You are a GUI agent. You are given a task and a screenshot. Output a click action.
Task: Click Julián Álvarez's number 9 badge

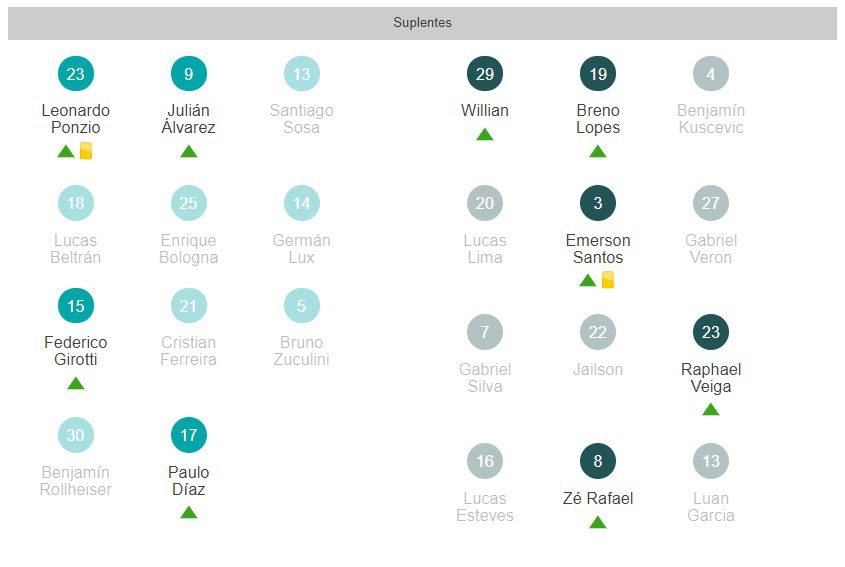(x=189, y=74)
